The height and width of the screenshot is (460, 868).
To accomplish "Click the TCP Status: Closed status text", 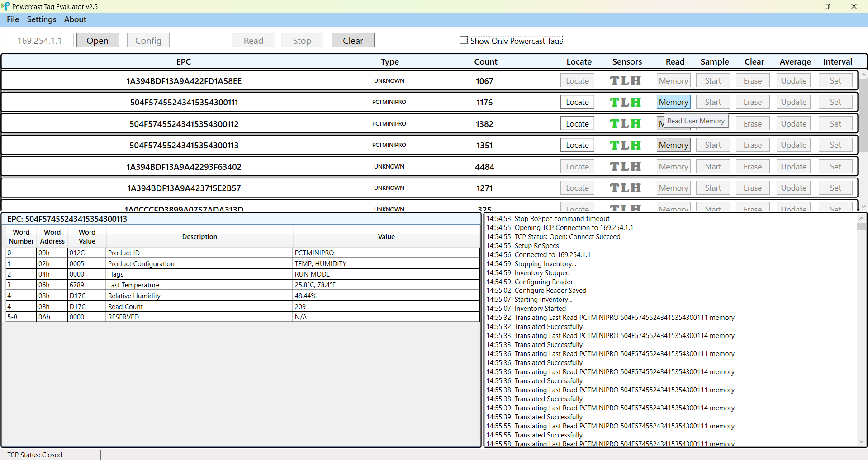I will coord(35,455).
